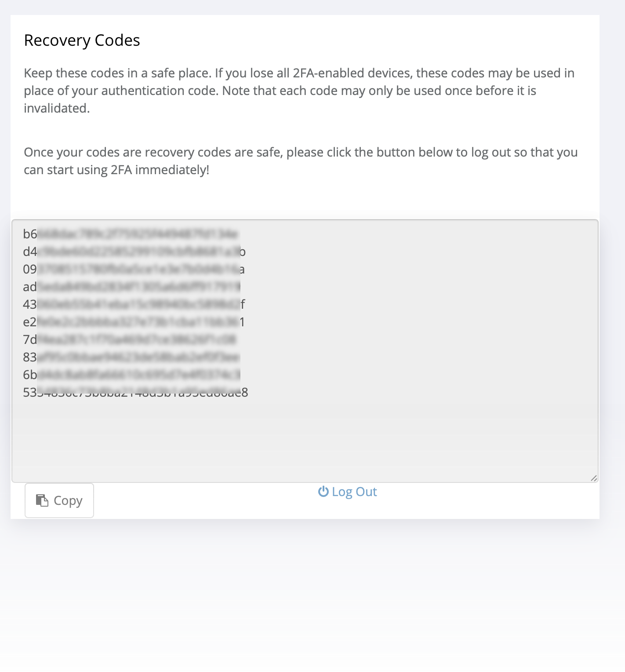Click the Recovery Codes heading
The height and width of the screenshot is (672, 625).
tap(82, 40)
